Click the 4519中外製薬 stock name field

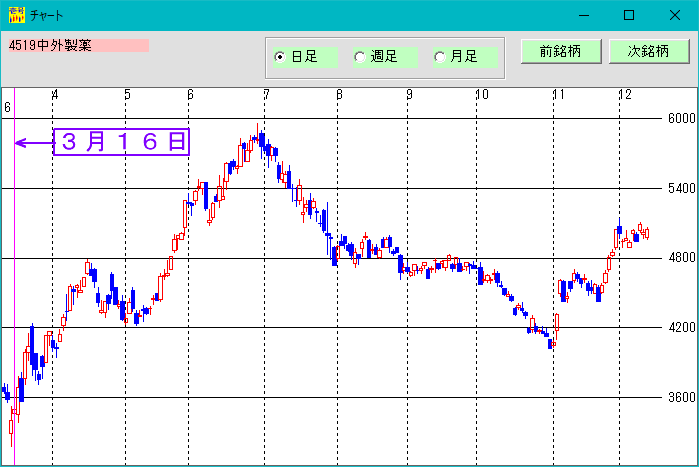pos(78,45)
